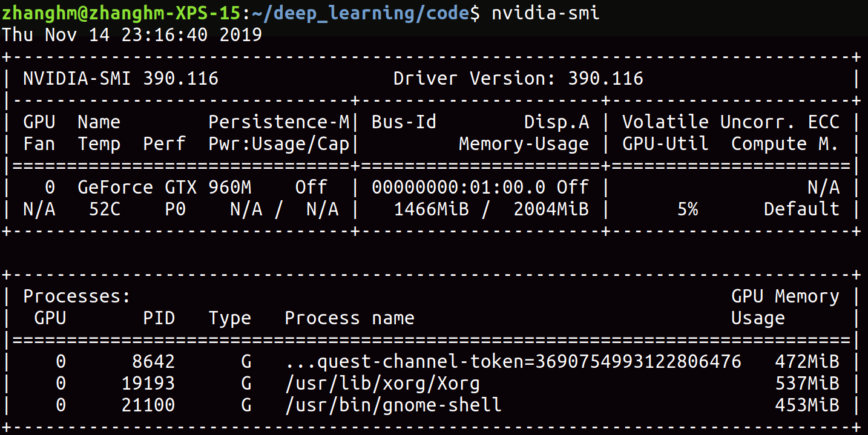Click process ID 8642
The width and height of the screenshot is (868, 435).
click(x=153, y=362)
